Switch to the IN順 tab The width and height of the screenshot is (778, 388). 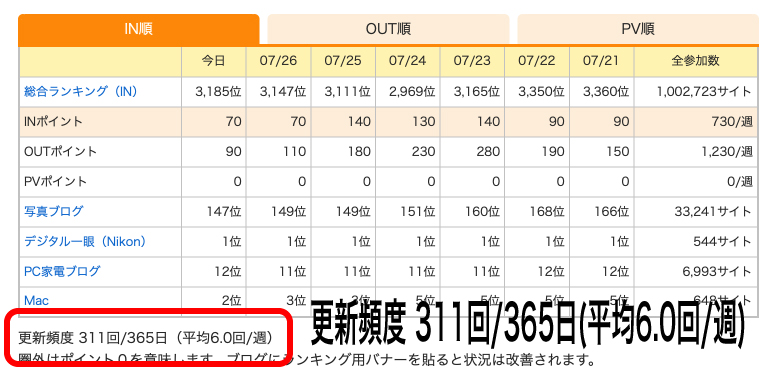138,29
